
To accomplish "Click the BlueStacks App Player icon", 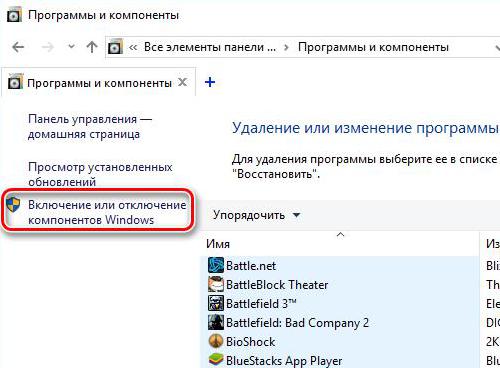I will point(216,360).
